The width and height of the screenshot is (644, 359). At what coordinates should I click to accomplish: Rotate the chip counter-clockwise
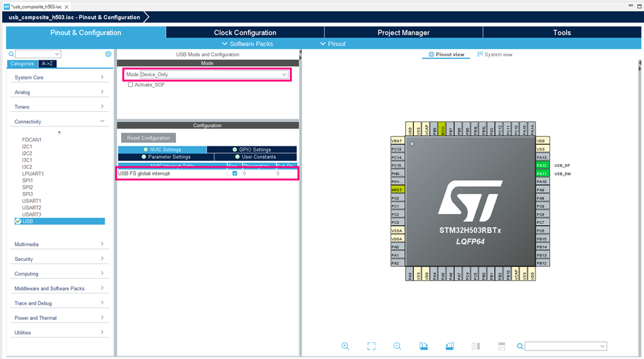coord(449,346)
